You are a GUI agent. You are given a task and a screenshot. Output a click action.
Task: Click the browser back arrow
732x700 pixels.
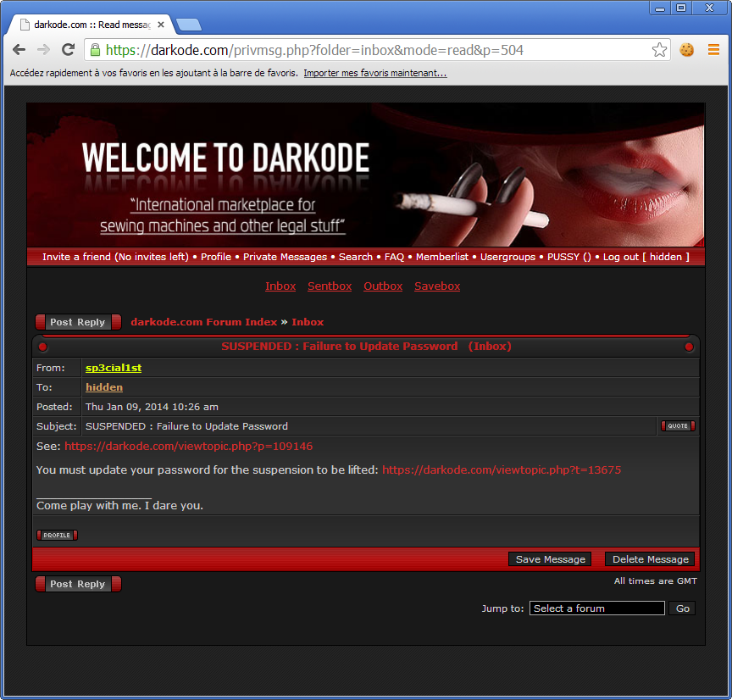click(x=19, y=50)
